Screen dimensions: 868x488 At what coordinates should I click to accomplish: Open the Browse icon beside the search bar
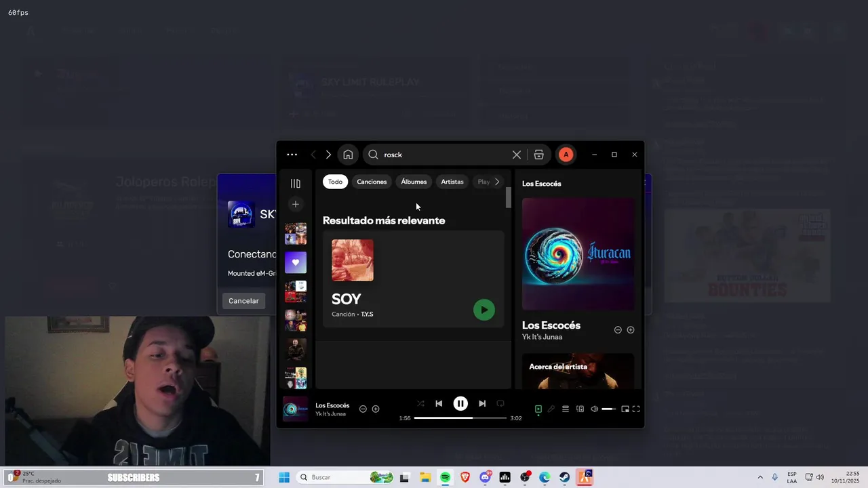pos(539,155)
